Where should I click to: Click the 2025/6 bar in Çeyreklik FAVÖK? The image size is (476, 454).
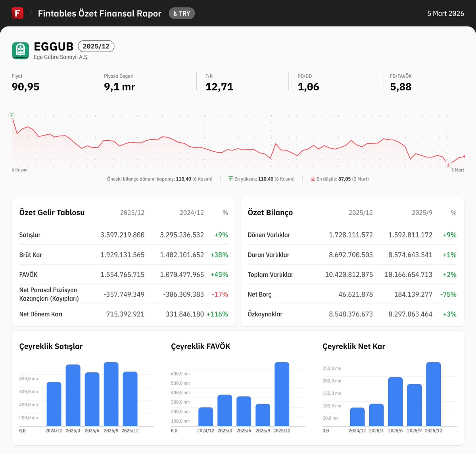coord(244,411)
